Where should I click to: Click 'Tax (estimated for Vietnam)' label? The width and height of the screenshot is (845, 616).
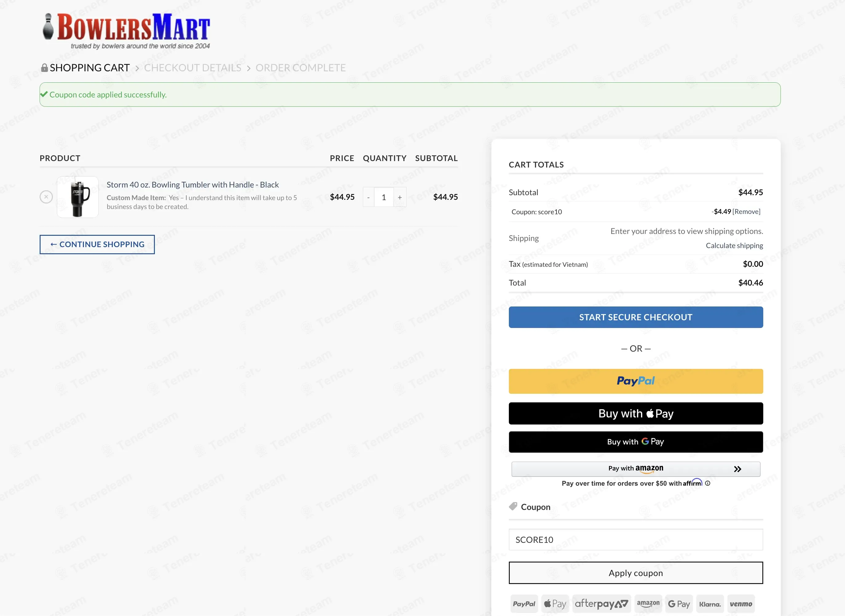548,264
